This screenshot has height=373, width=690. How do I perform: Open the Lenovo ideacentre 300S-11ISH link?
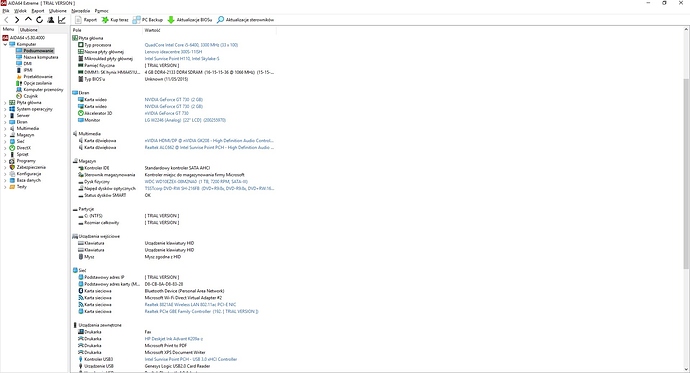[173, 52]
